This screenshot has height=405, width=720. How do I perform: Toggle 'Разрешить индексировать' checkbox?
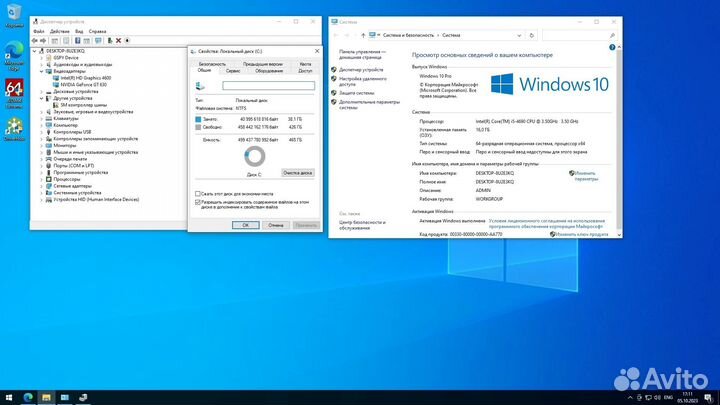tap(197, 202)
